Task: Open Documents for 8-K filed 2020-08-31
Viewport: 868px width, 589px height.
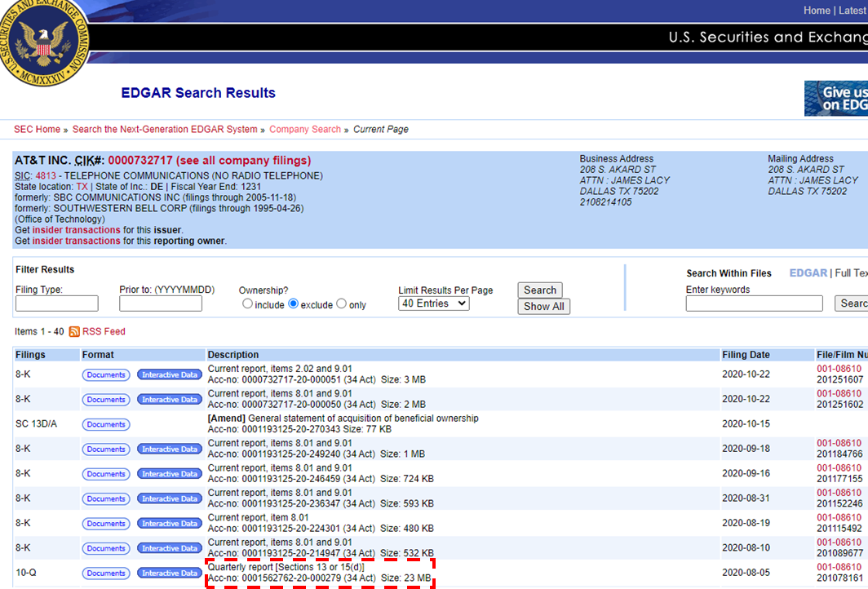Action: 106,498
